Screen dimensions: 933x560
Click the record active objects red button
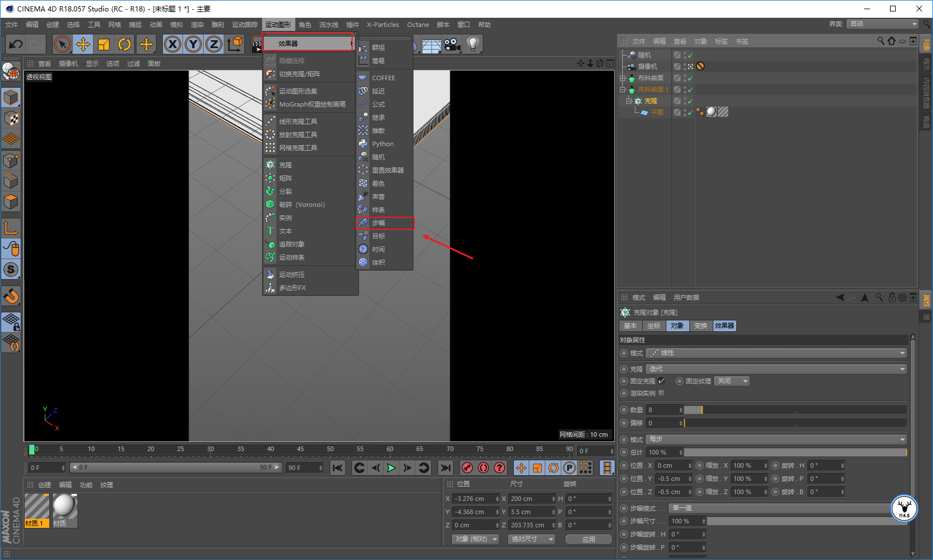pos(467,468)
